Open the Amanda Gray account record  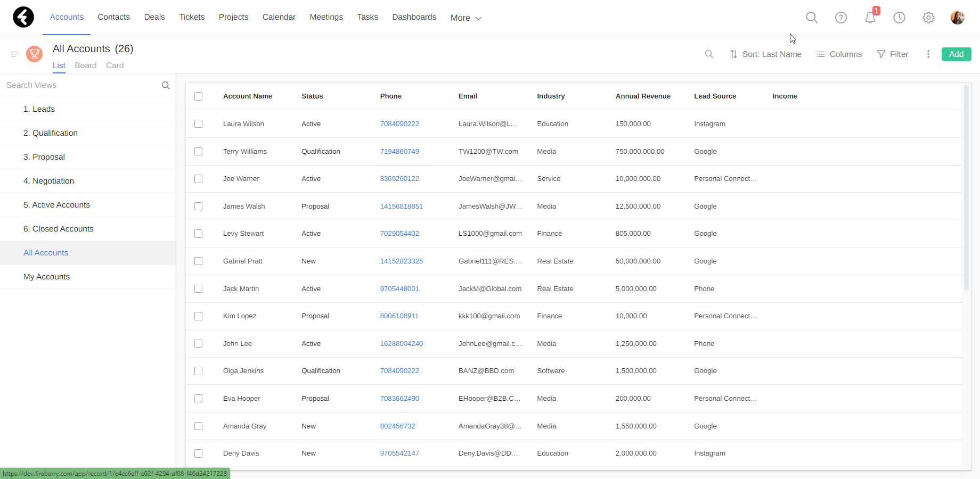click(245, 426)
